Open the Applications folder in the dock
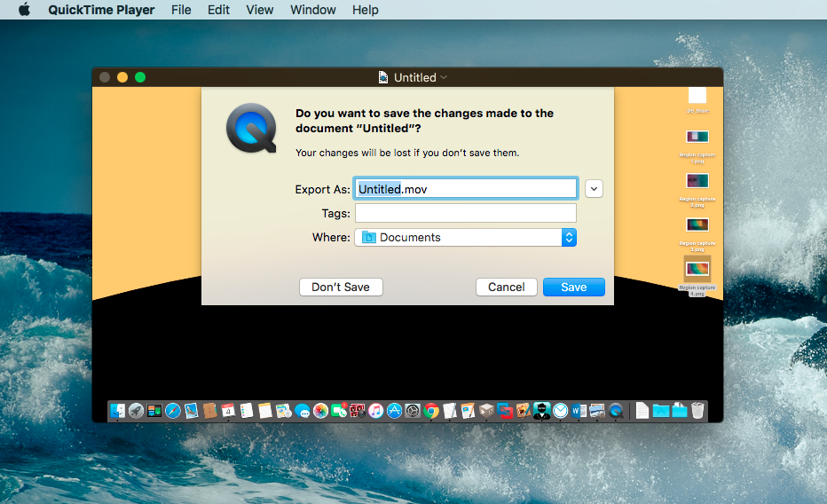The height and width of the screenshot is (504, 827). [x=661, y=411]
